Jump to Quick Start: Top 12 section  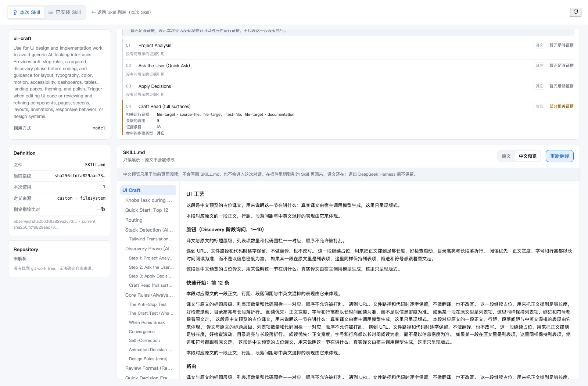pos(148,210)
